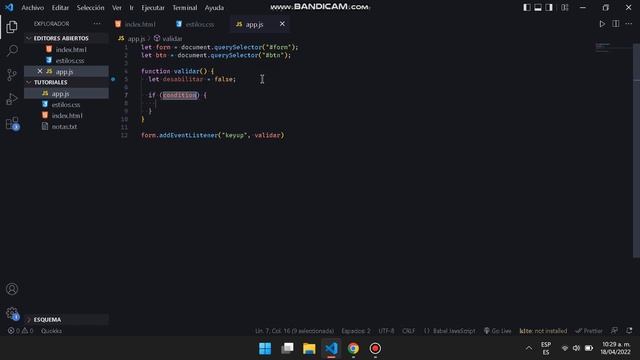The width and height of the screenshot is (640, 360).
Task: Open the Explorer view in activity bar
Action: pos(12,27)
